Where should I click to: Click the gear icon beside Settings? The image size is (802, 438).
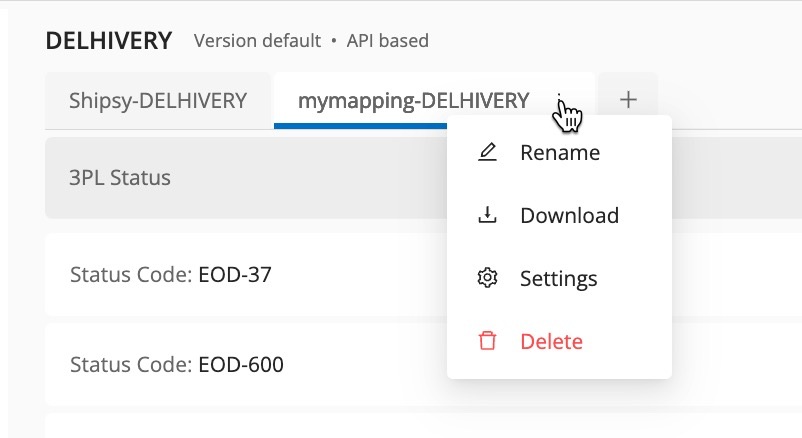point(488,279)
